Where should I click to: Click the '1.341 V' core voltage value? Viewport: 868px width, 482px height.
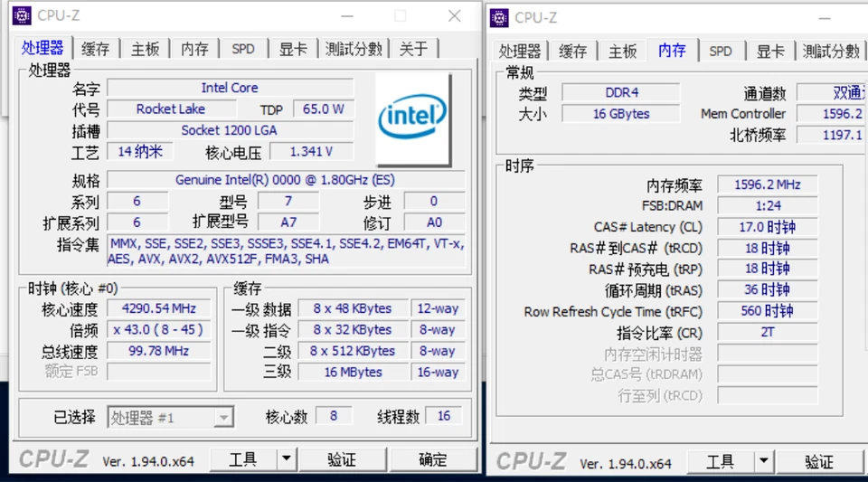click(312, 152)
